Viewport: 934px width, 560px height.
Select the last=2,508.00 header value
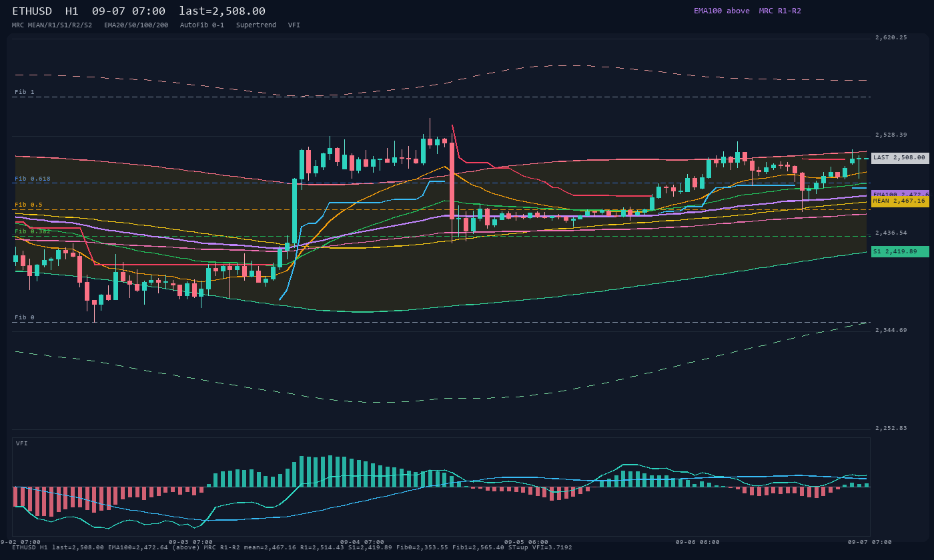[x=222, y=11]
